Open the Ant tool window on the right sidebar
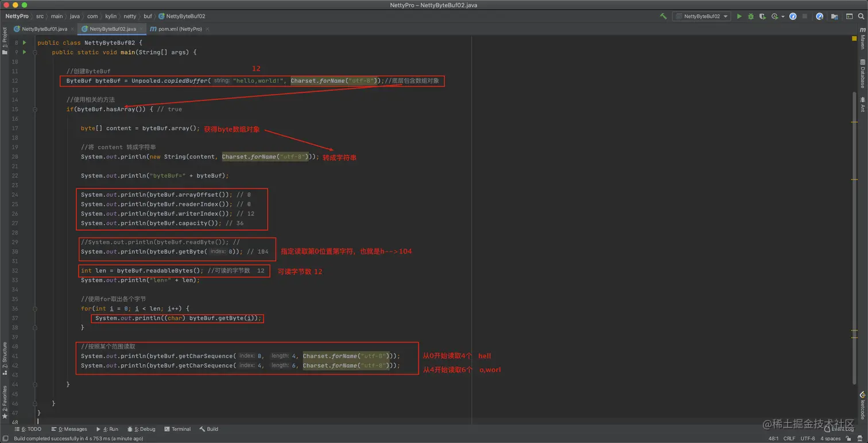 (862, 104)
